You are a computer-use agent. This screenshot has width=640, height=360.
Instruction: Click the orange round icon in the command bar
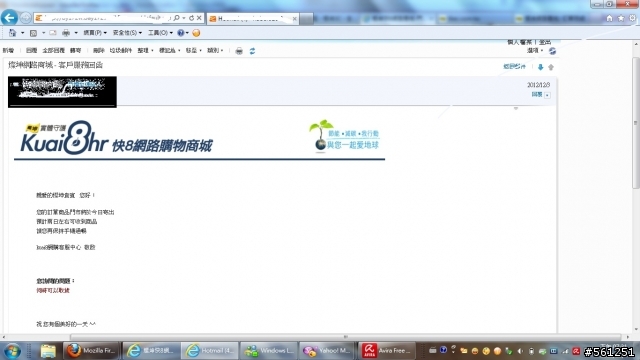click(x=196, y=33)
